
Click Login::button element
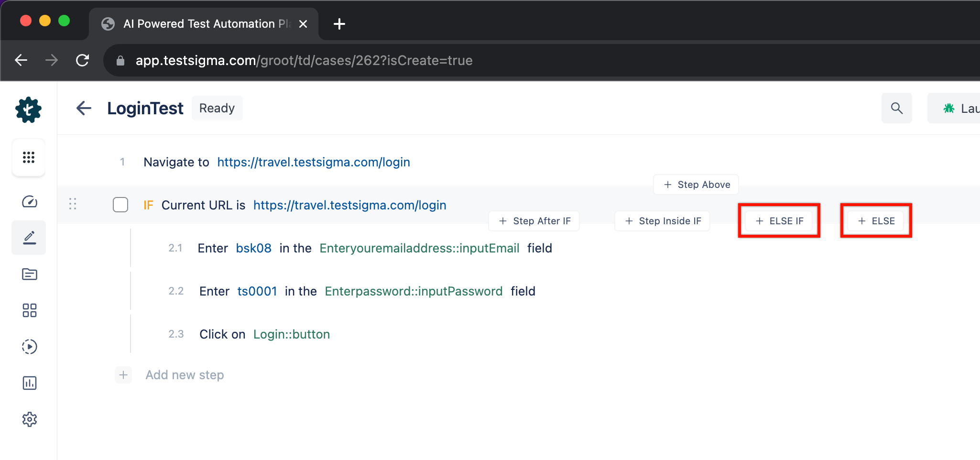click(x=292, y=334)
